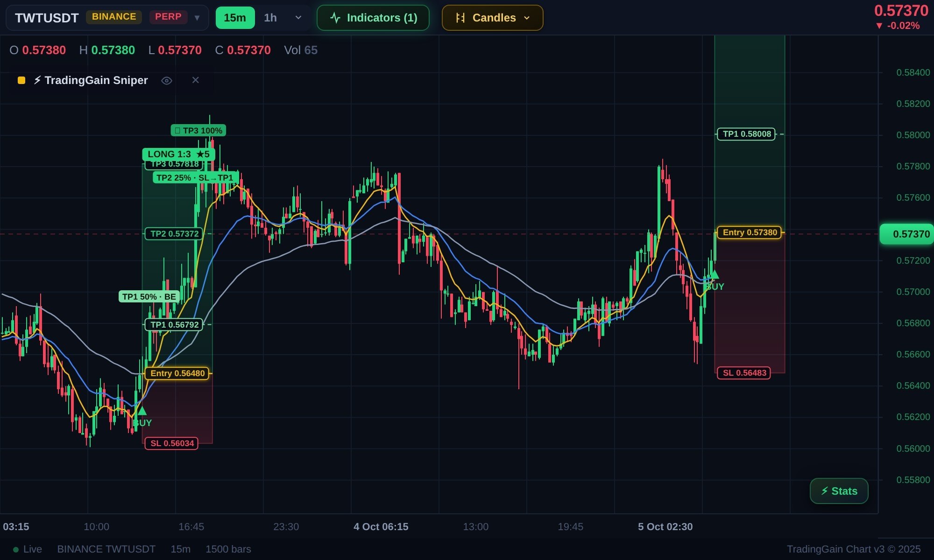Click the yellow TradingGain Sniper color swatch
The width and height of the screenshot is (934, 560).
21,80
